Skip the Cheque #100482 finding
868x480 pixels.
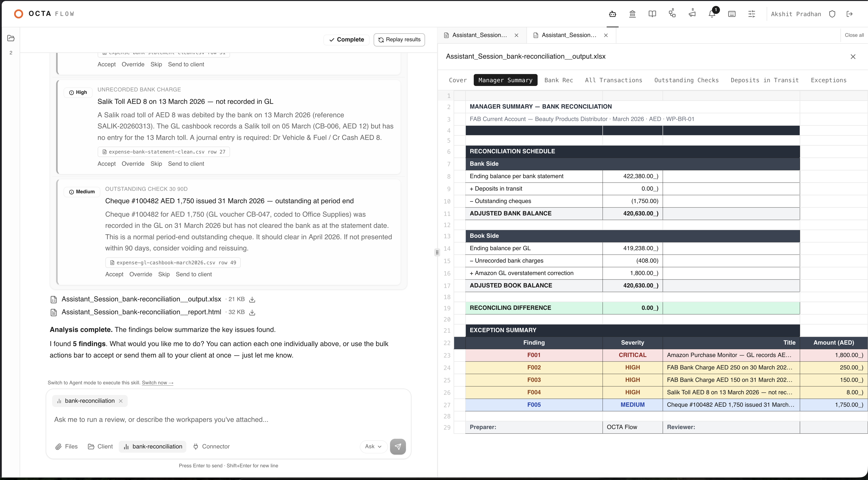(164, 274)
